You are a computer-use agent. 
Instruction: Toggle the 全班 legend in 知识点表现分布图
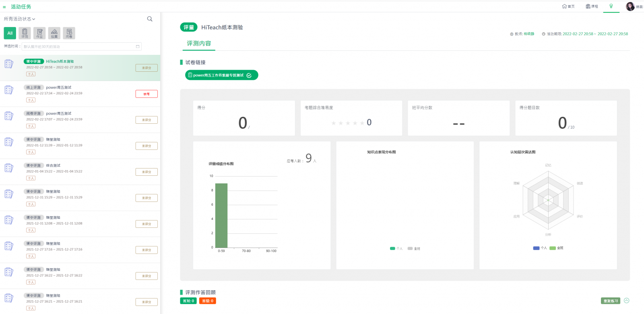414,249
